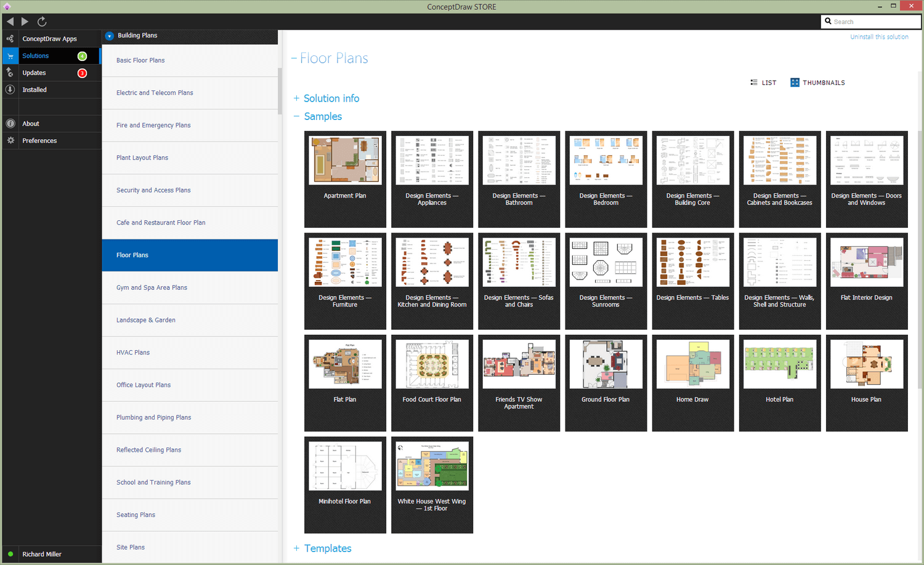Image resolution: width=924 pixels, height=565 pixels.
Task: Select Office Layout Plans
Action: point(190,385)
